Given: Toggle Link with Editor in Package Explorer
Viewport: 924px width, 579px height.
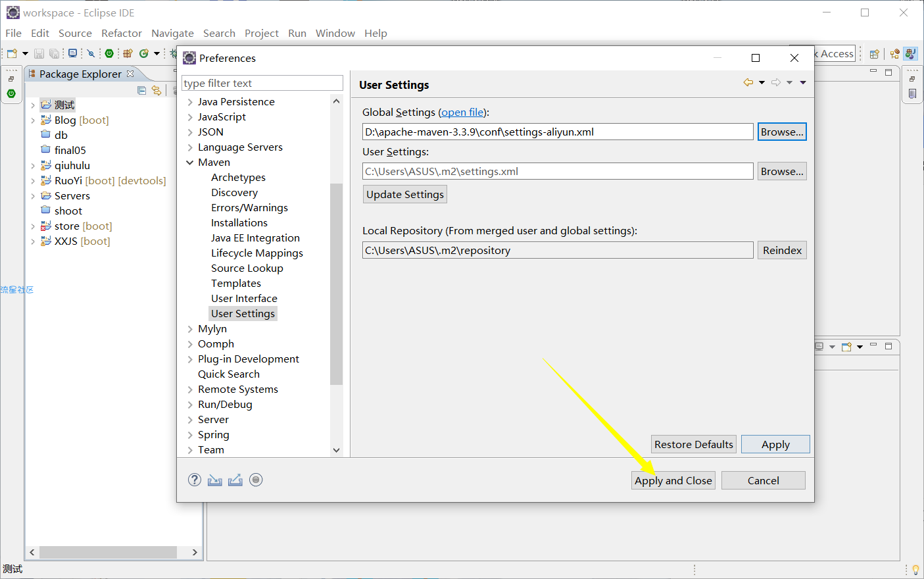Looking at the screenshot, I should click(157, 90).
